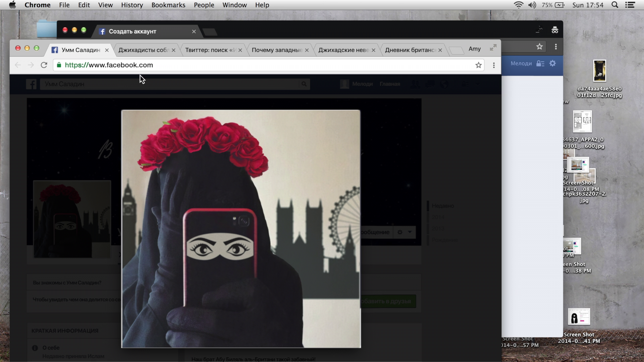The image size is (644, 362).
Task: Open the History menu
Action: coord(132,5)
